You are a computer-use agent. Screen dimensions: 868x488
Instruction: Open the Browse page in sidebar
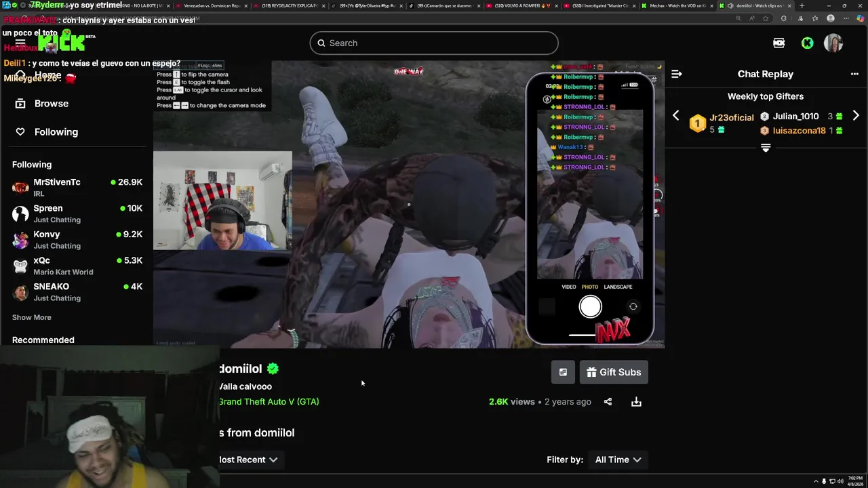[x=51, y=104]
